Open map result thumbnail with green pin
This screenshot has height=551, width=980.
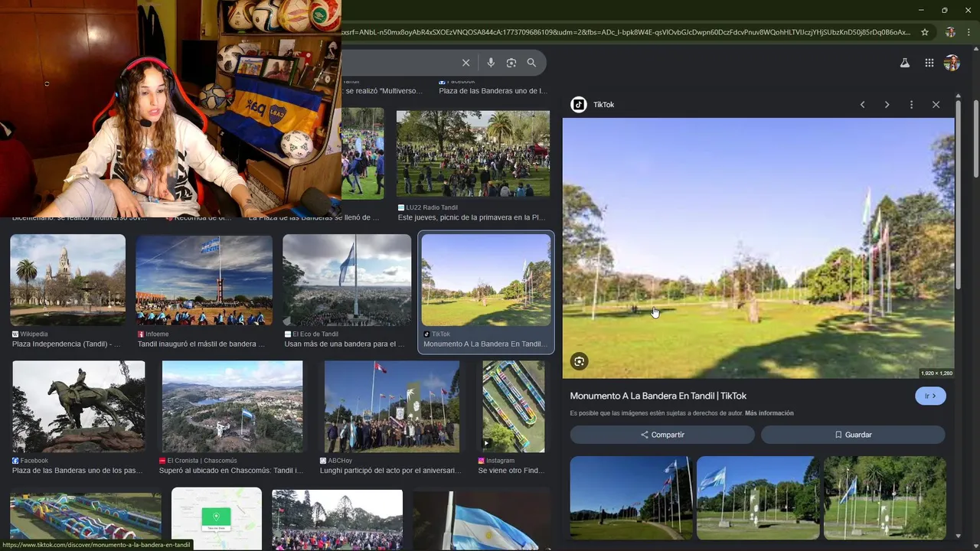217,519
